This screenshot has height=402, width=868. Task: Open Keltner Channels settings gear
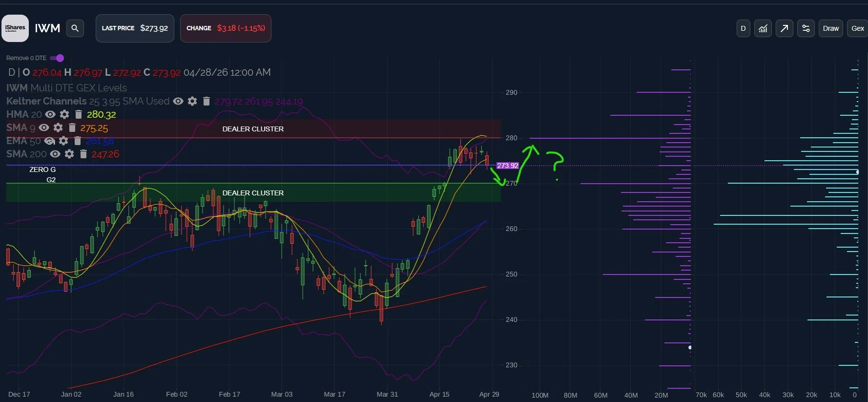point(192,101)
